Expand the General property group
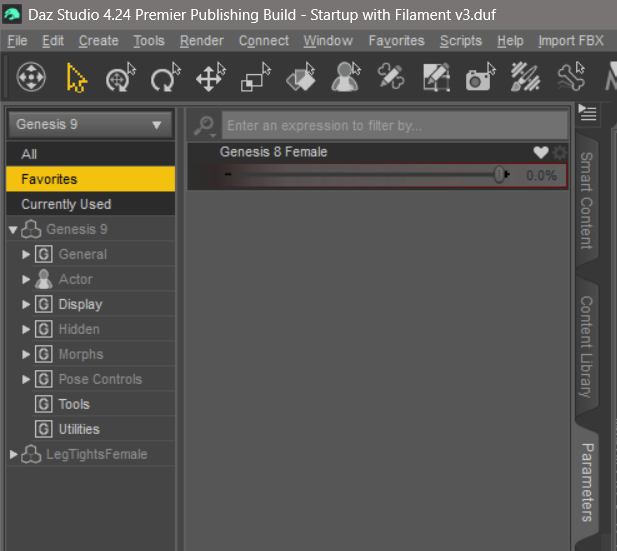The image size is (617, 551). tap(26, 254)
